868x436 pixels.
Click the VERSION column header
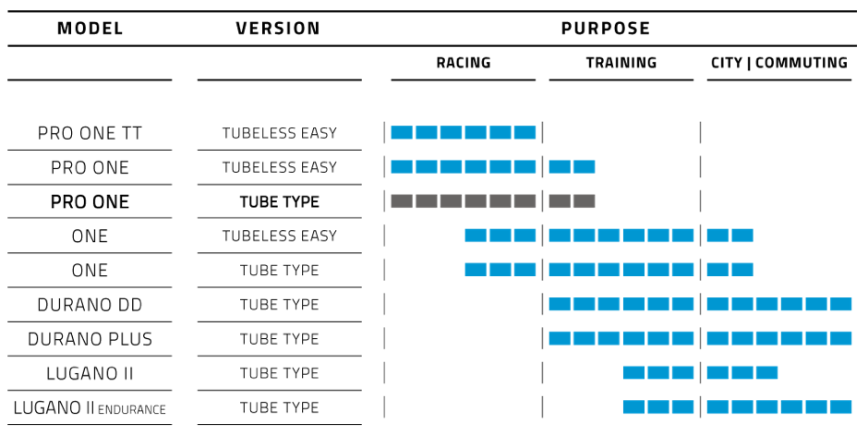278,29
